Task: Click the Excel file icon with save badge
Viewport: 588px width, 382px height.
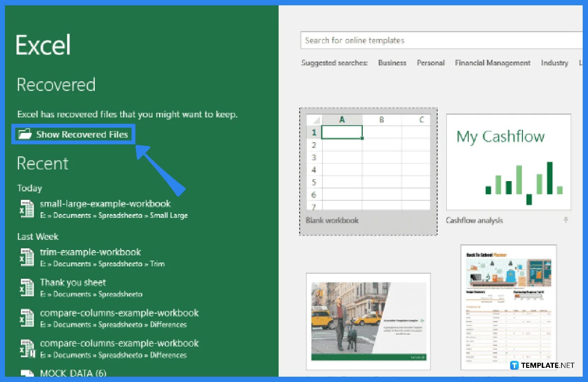Action: [x=27, y=349]
